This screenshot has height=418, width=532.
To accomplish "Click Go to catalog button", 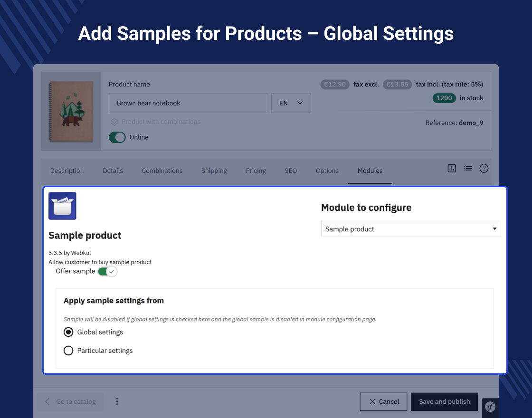I will [x=71, y=402].
